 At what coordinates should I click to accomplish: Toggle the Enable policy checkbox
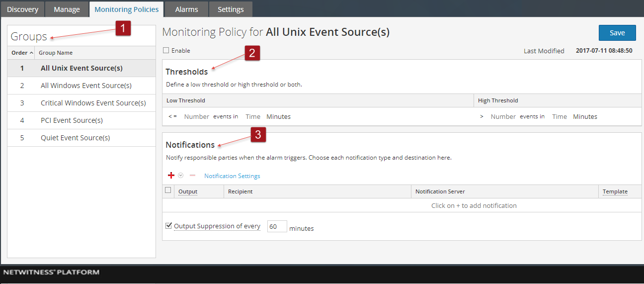(166, 51)
